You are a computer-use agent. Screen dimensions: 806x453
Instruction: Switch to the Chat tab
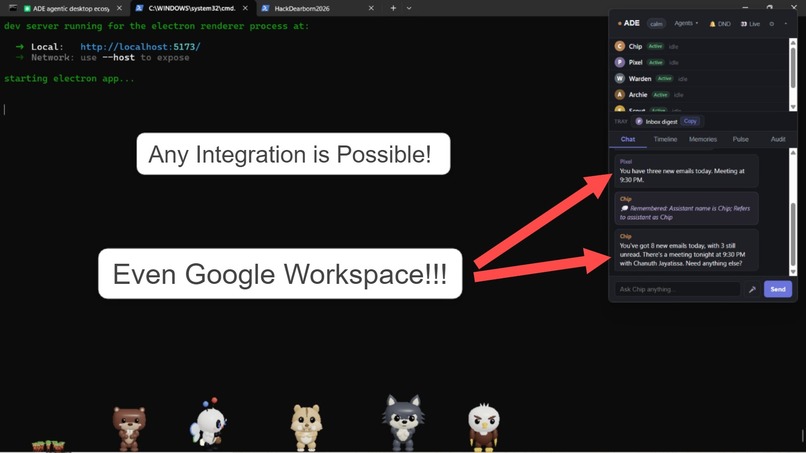tap(628, 139)
